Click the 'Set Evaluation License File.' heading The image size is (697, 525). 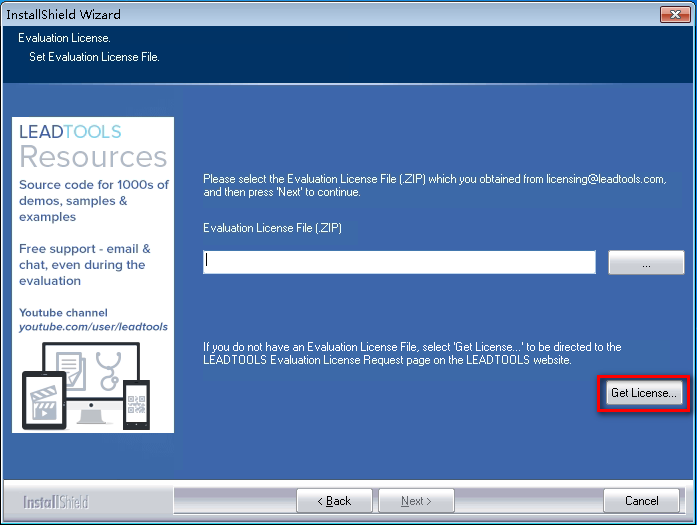tap(94, 57)
